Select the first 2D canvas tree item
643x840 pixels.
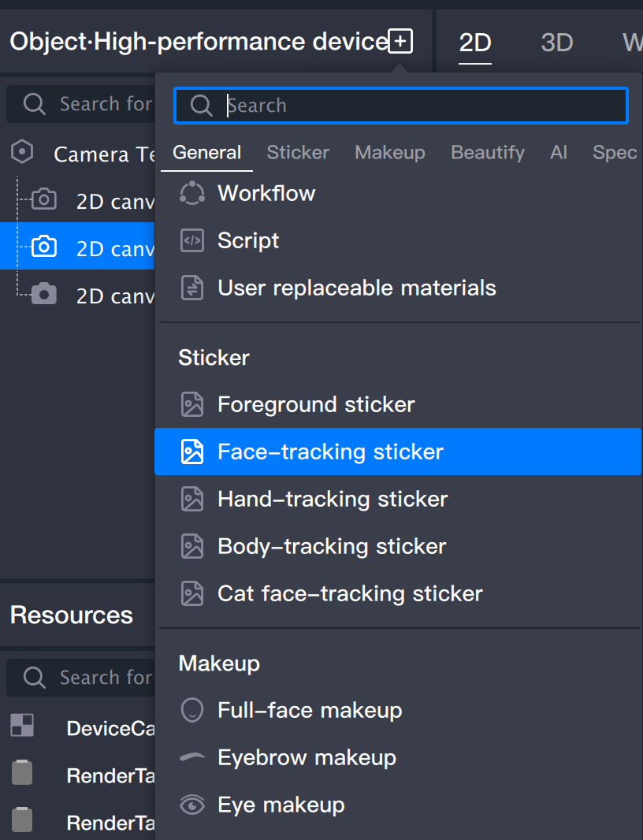(110, 201)
